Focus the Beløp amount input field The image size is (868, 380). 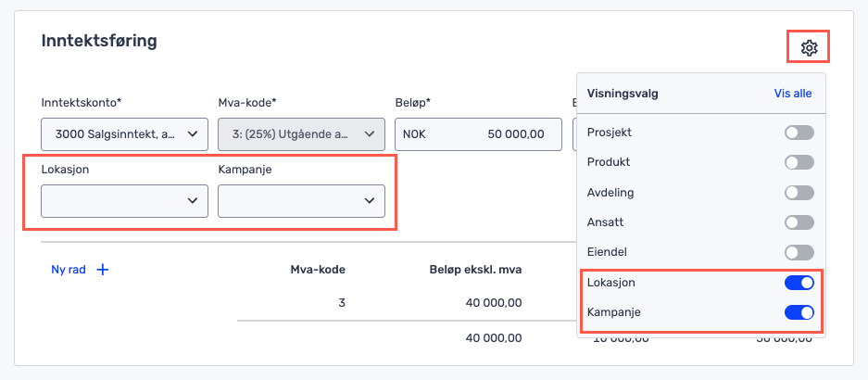click(478, 134)
